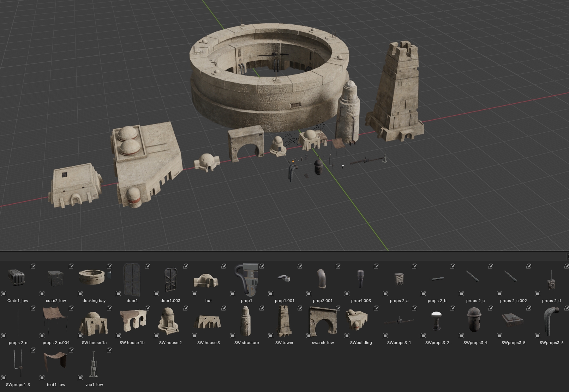Click the edit icon for props 2_c

[x=491, y=266]
